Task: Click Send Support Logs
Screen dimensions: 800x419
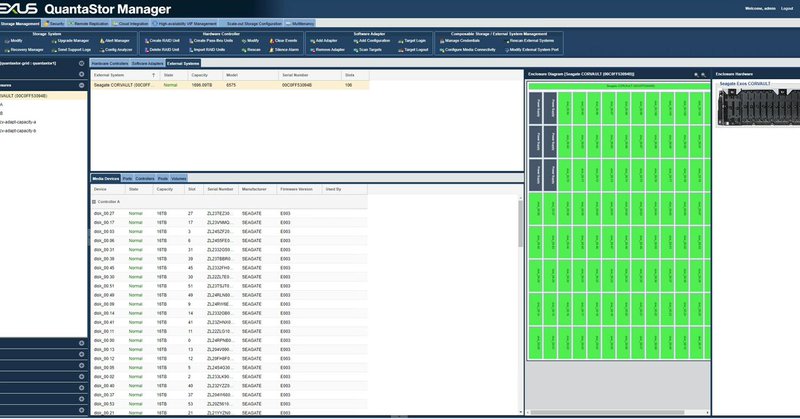Action: tap(71, 50)
